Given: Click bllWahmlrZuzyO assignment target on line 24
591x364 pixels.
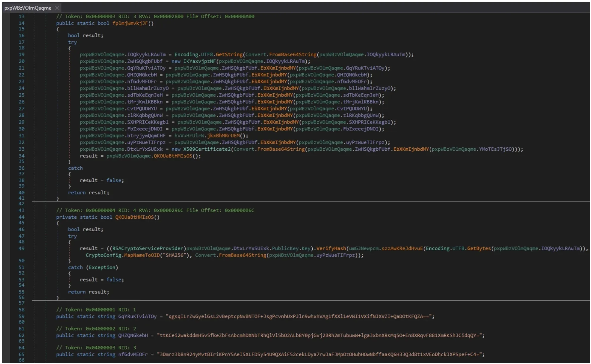Looking at the screenshot, I should (148, 89).
